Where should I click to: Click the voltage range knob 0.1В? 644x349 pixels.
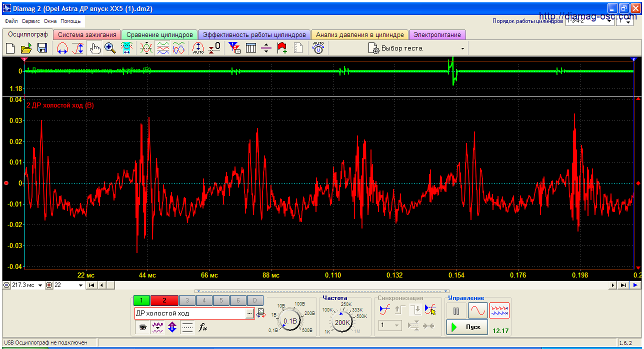click(290, 321)
